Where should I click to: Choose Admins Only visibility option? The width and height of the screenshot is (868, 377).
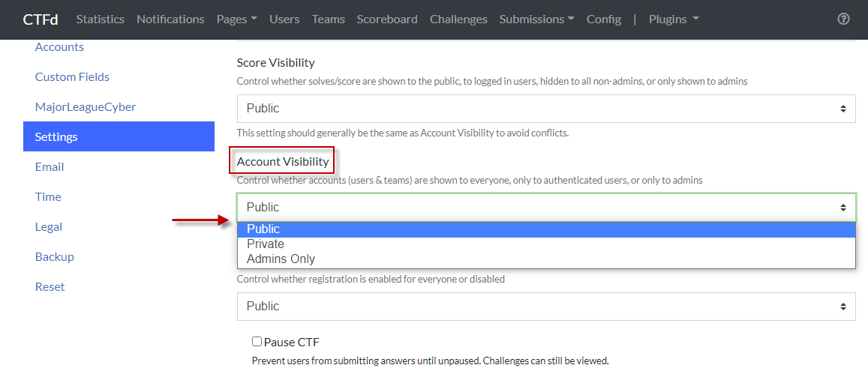(x=281, y=259)
